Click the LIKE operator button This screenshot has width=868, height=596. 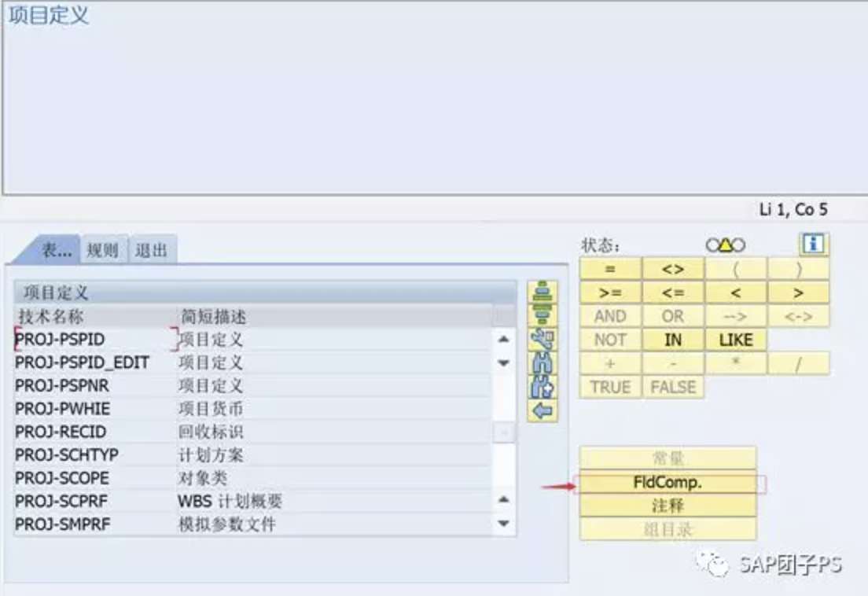click(736, 340)
